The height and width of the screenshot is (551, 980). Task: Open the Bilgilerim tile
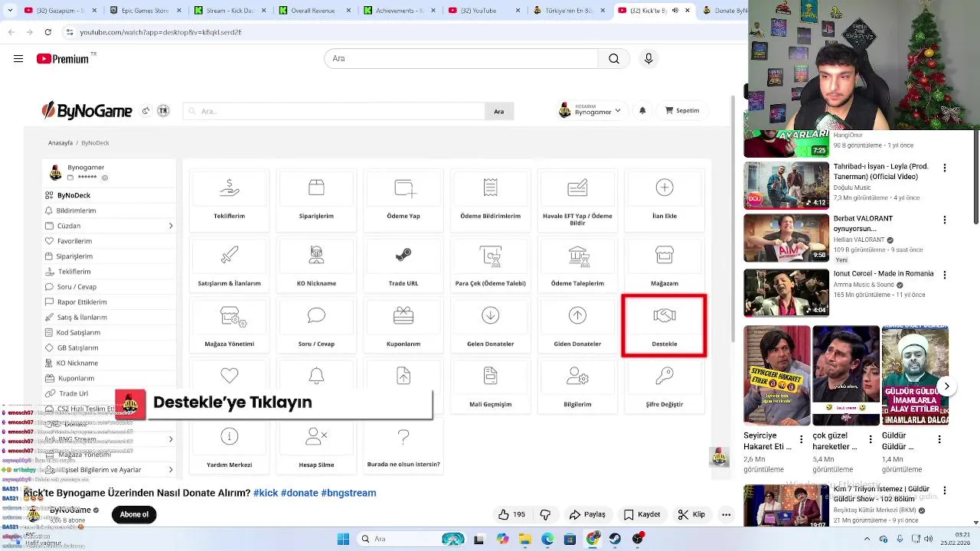click(577, 386)
